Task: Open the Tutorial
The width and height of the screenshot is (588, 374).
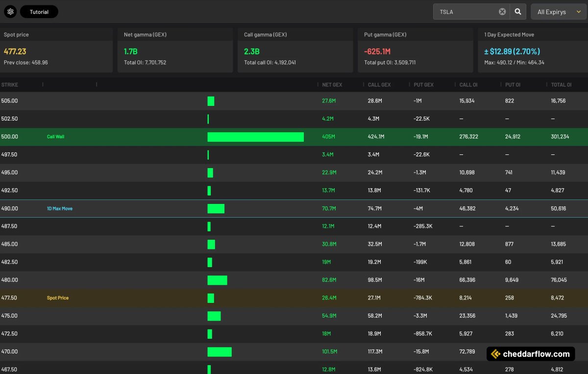Action: click(x=39, y=11)
